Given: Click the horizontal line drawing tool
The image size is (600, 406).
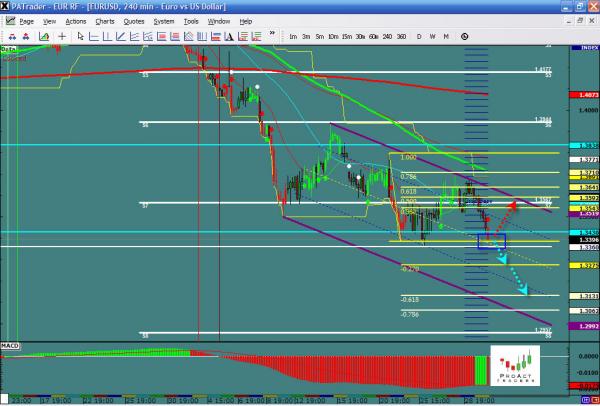Looking at the screenshot, I should point(92,35).
